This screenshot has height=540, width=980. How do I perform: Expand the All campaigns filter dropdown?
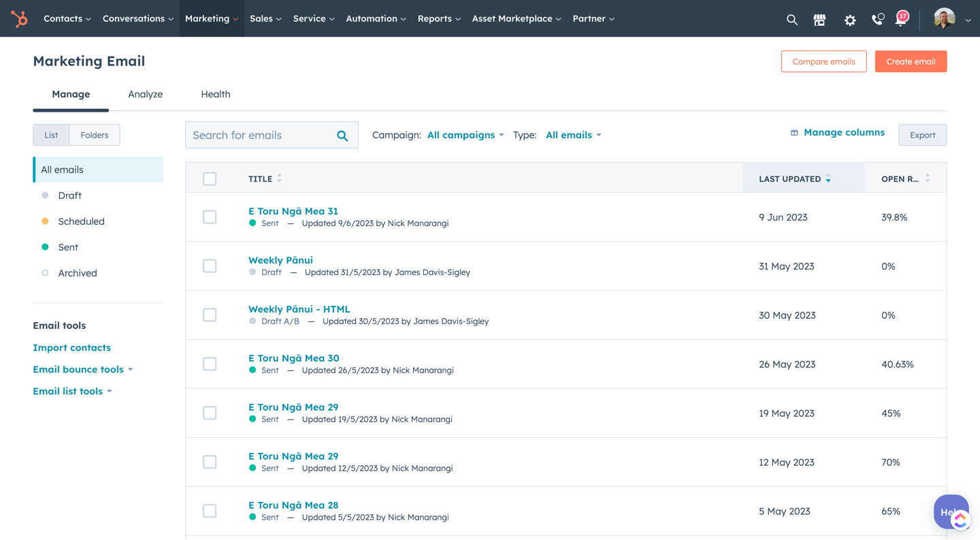[465, 135]
